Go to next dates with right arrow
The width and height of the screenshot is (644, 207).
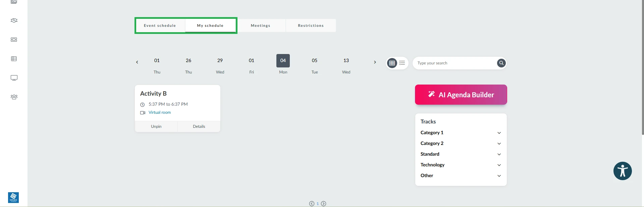tap(375, 62)
